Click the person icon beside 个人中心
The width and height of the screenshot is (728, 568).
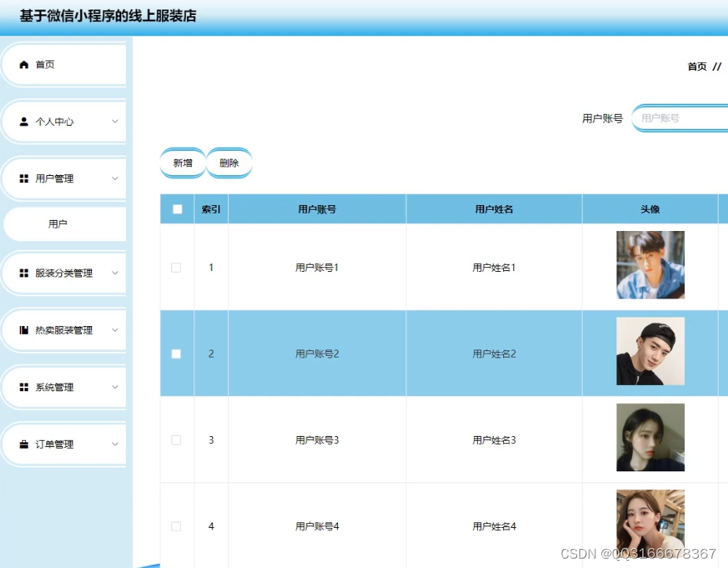pos(24,122)
